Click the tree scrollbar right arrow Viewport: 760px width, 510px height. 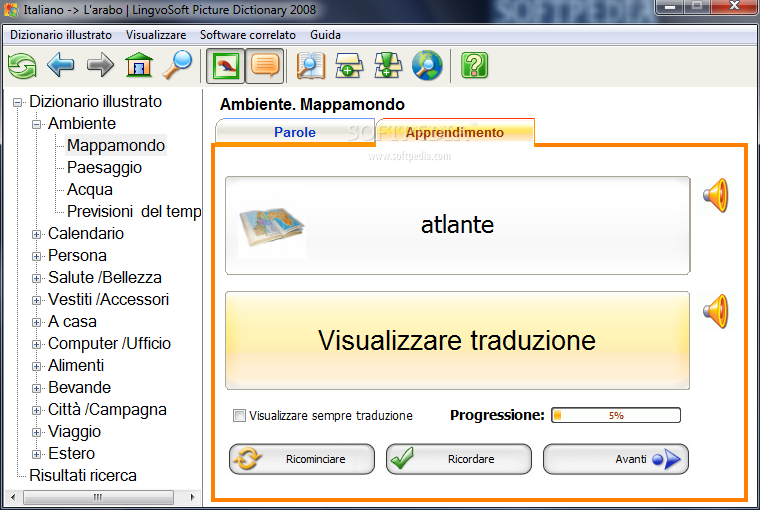(192, 497)
